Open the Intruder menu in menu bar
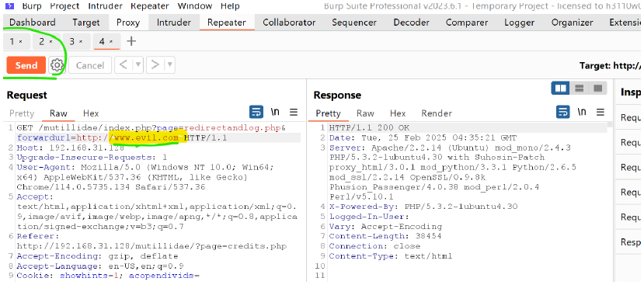The width and height of the screenshot is (644, 285). pos(105,6)
